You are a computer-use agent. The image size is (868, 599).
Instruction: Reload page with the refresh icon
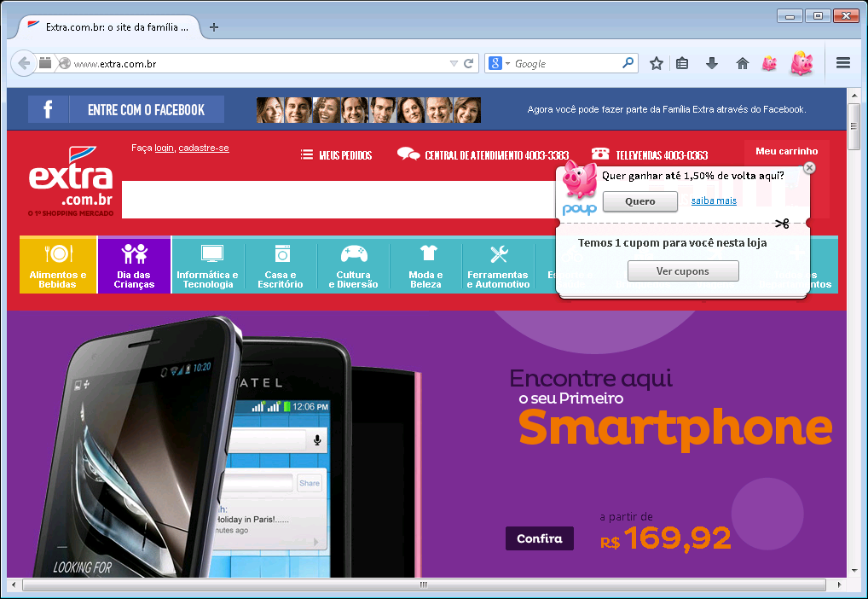[469, 63]
